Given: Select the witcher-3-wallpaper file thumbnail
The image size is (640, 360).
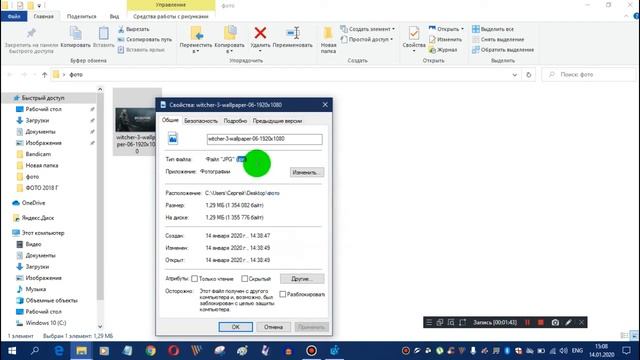Looking at the screenshot, I should pyautogui.click(x=135, y=120).
